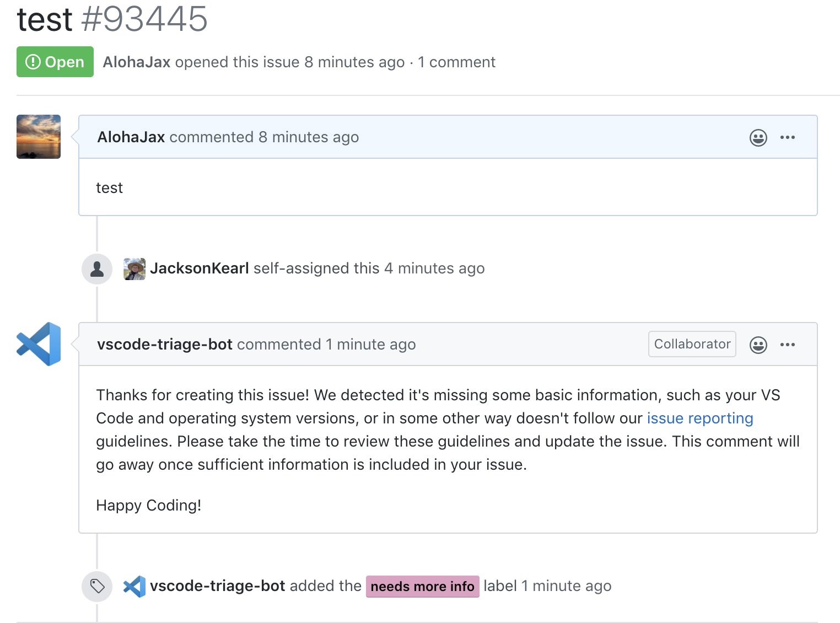Screen dimensions: 840x623
Task: Click the large VS Code bot avatar
Action: pos(39,344)
